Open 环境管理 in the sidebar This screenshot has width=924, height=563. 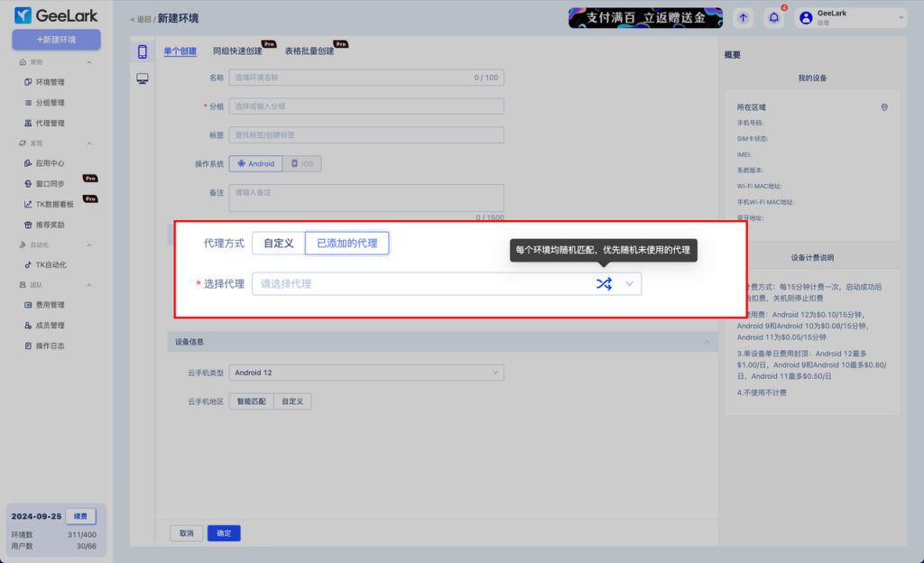click(50, 82)
